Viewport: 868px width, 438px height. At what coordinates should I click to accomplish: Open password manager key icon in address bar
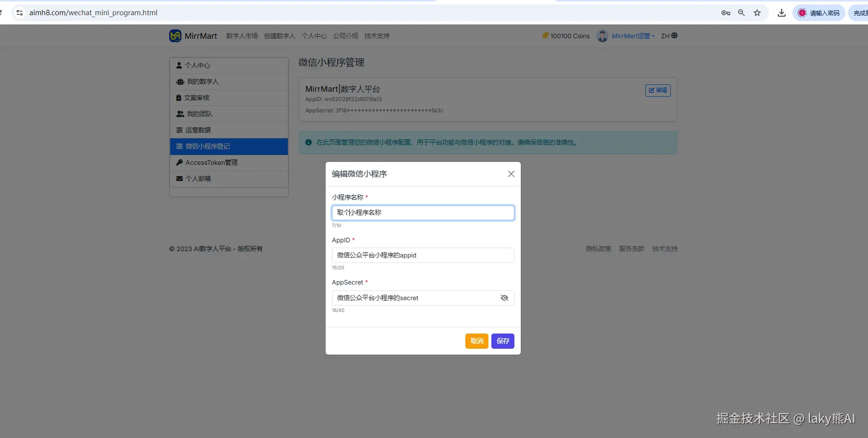tap(726, 13)
